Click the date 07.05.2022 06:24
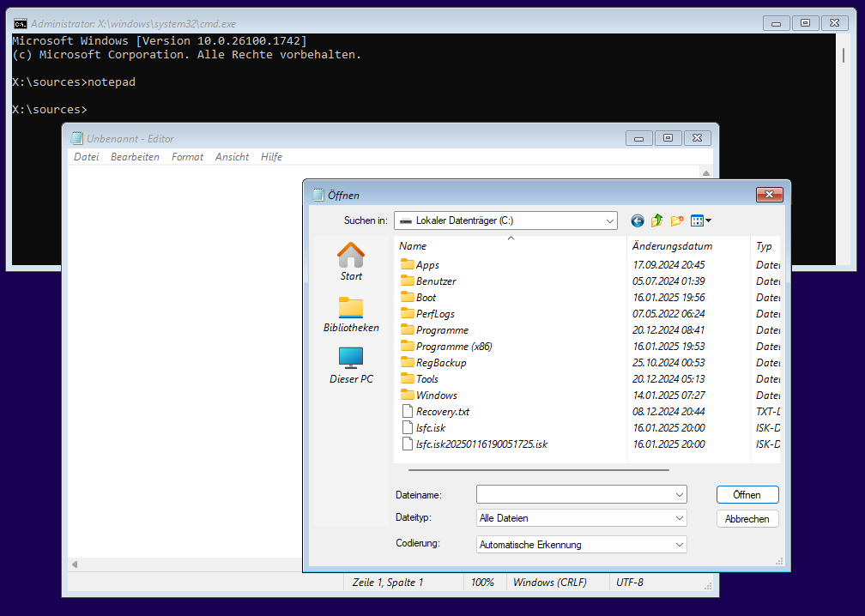 coord(668,314)
